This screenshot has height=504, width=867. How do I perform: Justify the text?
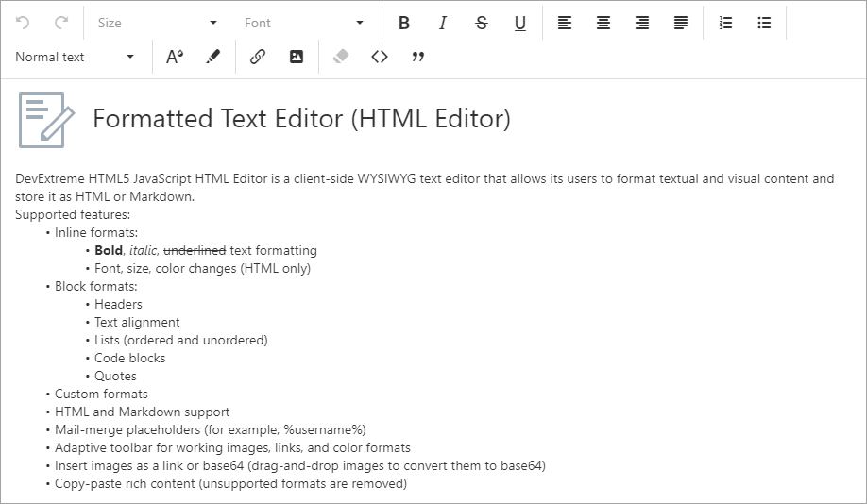click(681, 23)
